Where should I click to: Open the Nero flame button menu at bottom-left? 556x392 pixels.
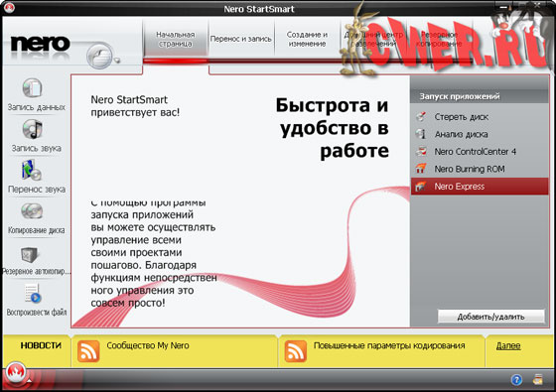click(16, 373)
